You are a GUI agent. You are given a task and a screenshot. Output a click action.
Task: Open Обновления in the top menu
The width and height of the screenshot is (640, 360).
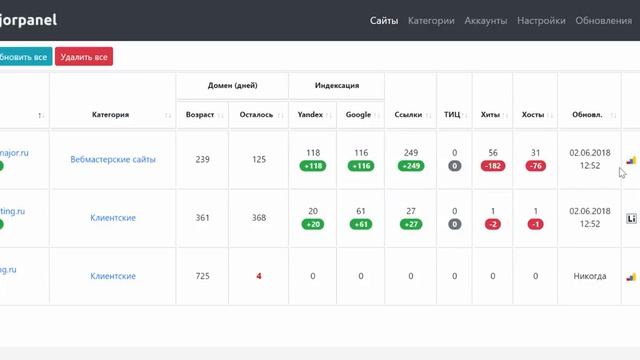(x=604, y=20)
